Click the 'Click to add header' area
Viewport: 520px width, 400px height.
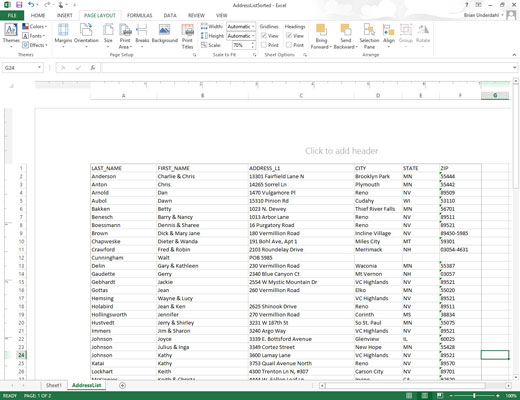341,151
